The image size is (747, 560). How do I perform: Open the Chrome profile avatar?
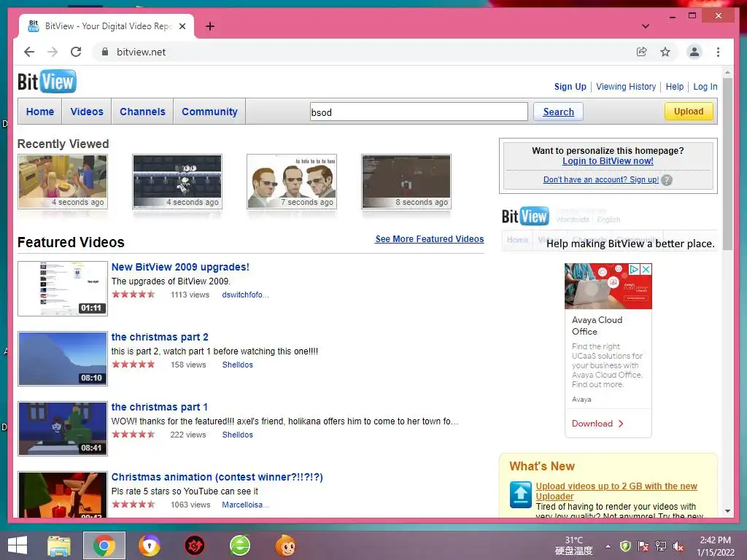tap(694, 52)
